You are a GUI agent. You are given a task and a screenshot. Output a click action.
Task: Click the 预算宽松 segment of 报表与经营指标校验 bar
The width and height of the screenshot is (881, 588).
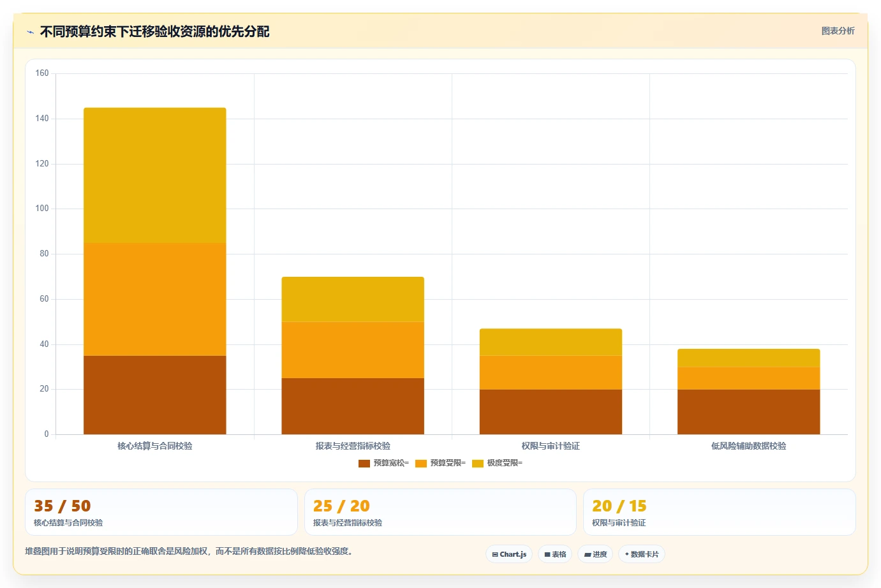[x=353, y=406]
